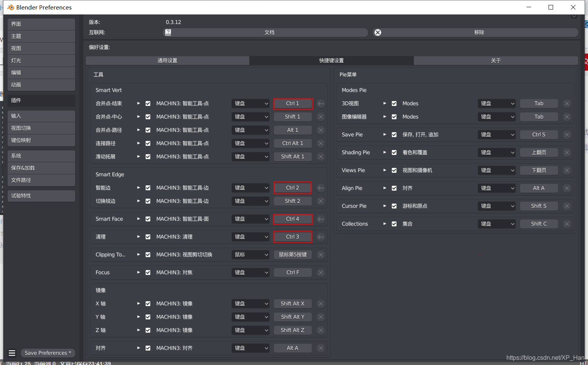The image size is (588, 365).
Task: Remove the 对齐 Alt A tool shortcut
Action: 321,348
